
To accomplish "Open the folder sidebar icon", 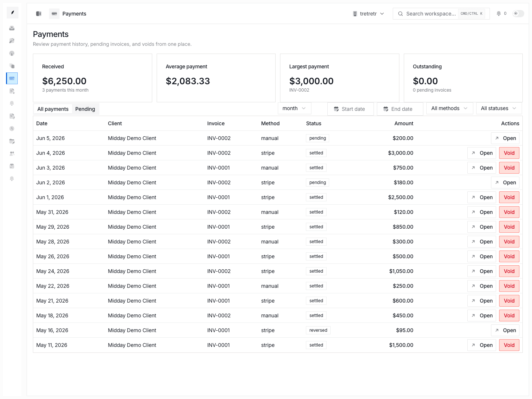I will click(12, 141).
